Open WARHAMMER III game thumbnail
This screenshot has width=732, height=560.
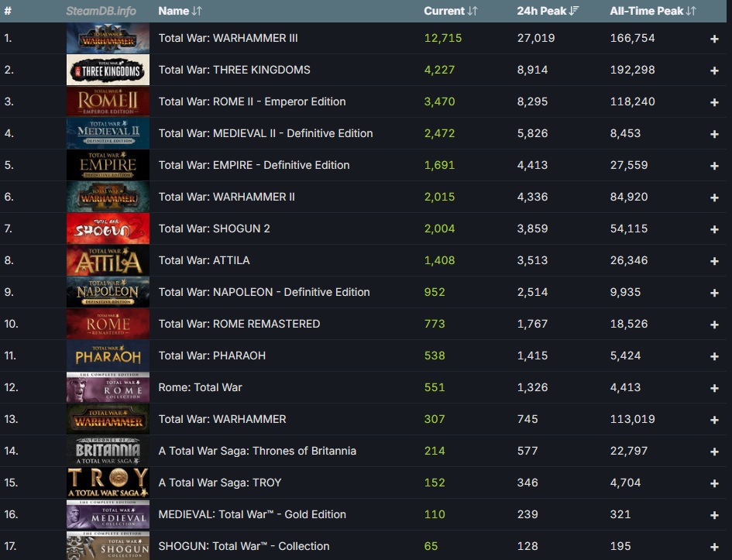point(108,38)
